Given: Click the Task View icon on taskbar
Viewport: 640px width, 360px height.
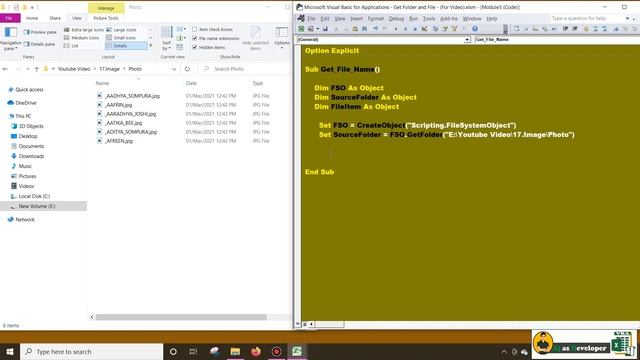Looking at the screenshot, I should [193, 351].
